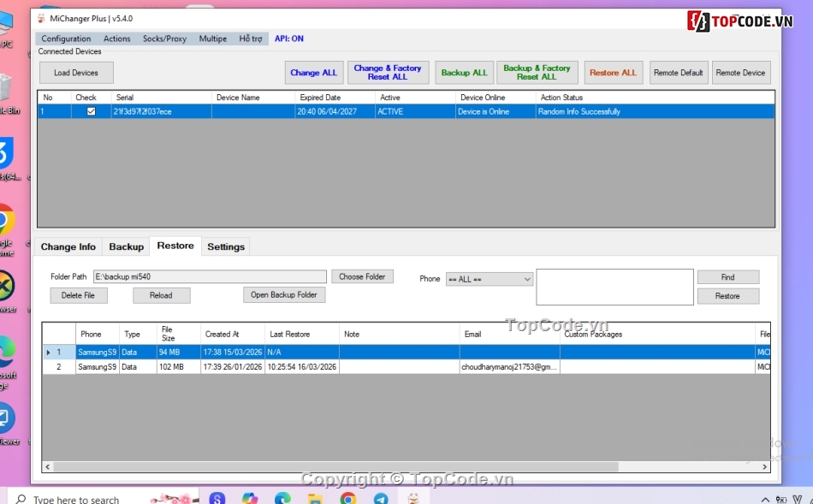Launch Google Chrome from the taskbar
Screen dimensions: 813x504
(x=347, y=498)
